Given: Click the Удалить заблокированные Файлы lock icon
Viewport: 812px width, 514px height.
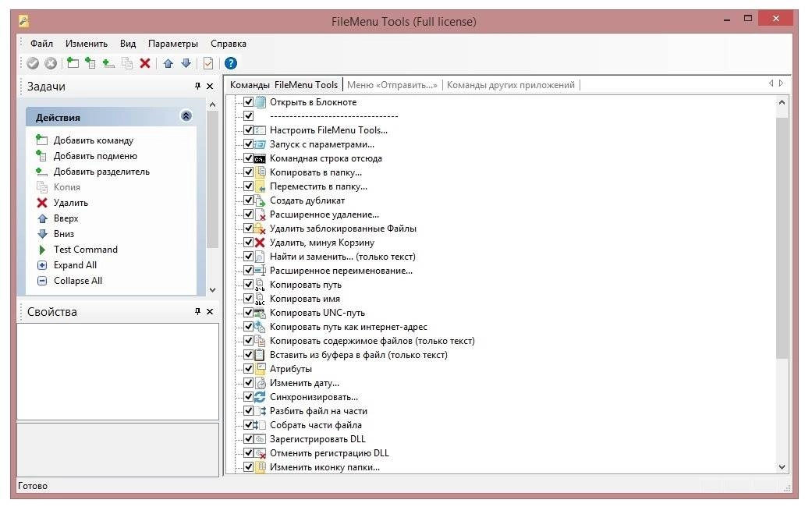Looking at the screenshot, I should click(260, 229).
